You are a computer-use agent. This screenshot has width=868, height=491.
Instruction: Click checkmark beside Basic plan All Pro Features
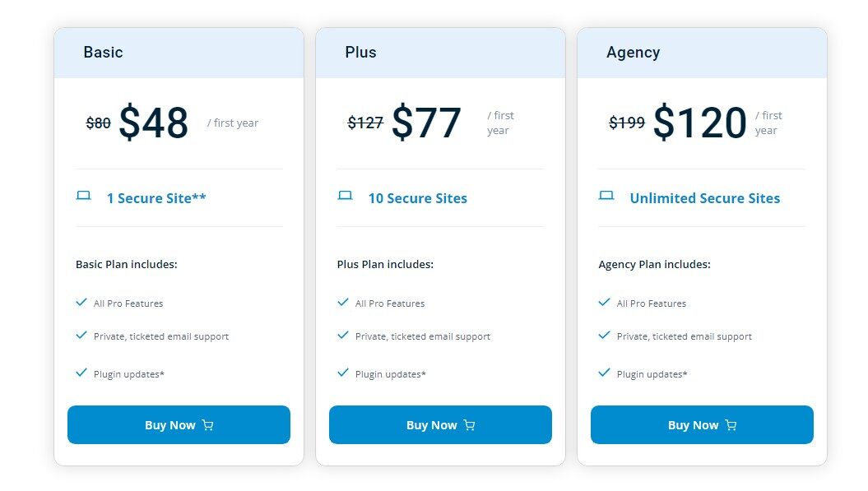81,302
